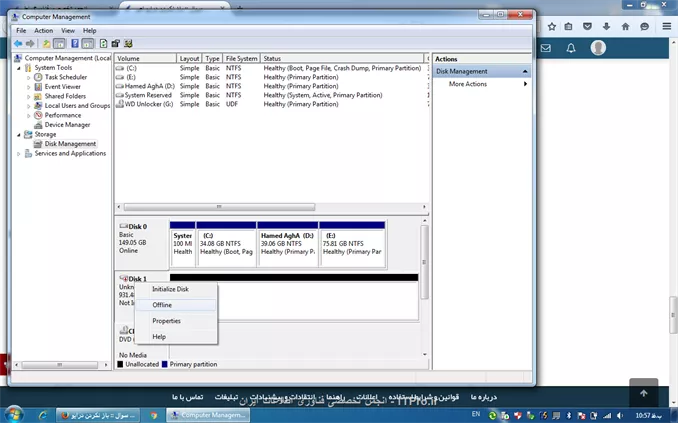Click Help in the disk context menu
Image resolution: width=678 pixels, height=423 pixels.
(x=176, y=336)
